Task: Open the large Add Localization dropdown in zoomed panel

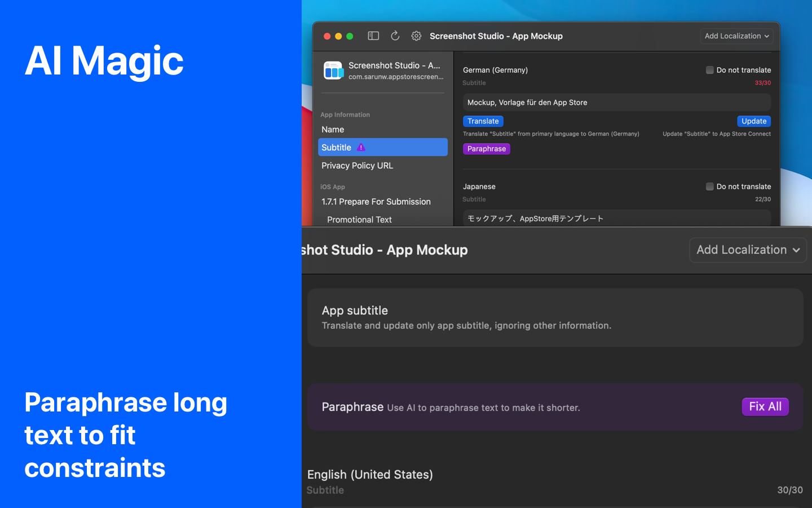Action: (x=748, y=250)
